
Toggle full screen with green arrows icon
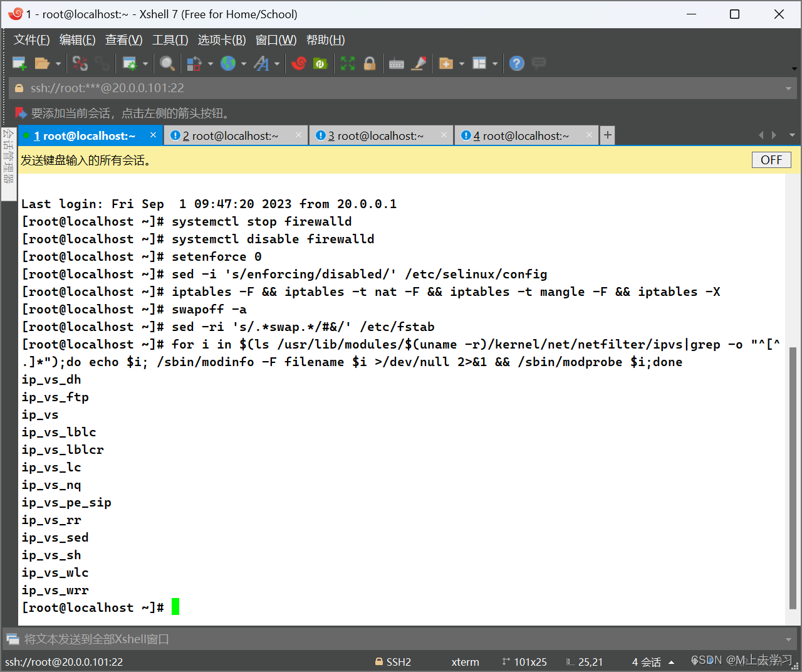click(x=348, y=63)
